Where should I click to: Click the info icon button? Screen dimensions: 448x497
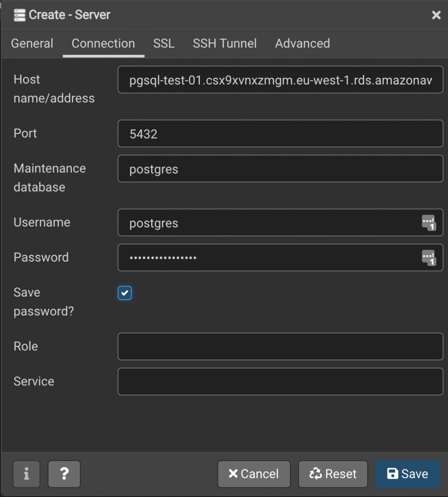click(x=26, y=474)
